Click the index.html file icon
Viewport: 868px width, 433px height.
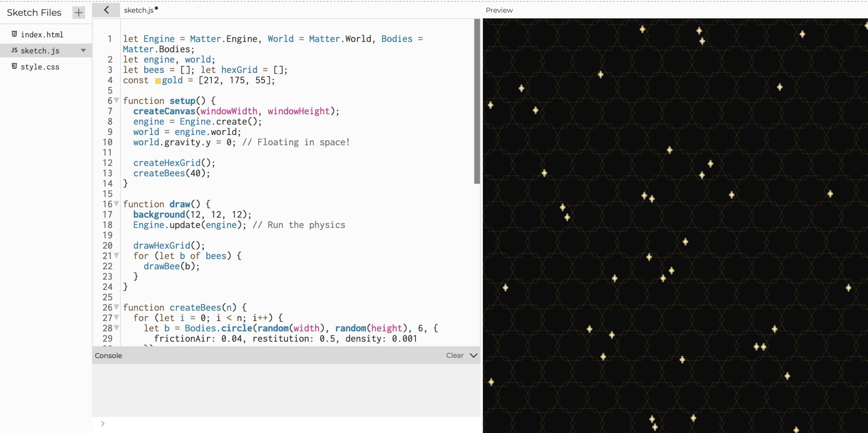click(14, 34)
